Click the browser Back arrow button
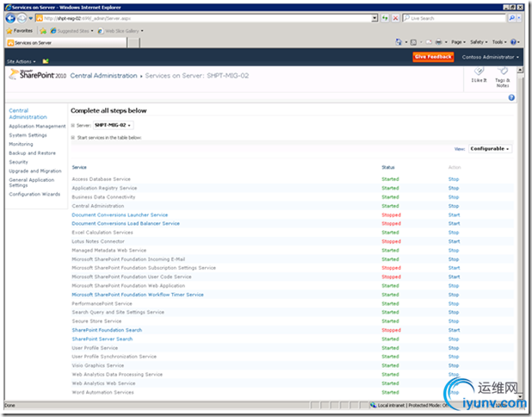The height and width of the screenshot is (417, 532). 10,18
